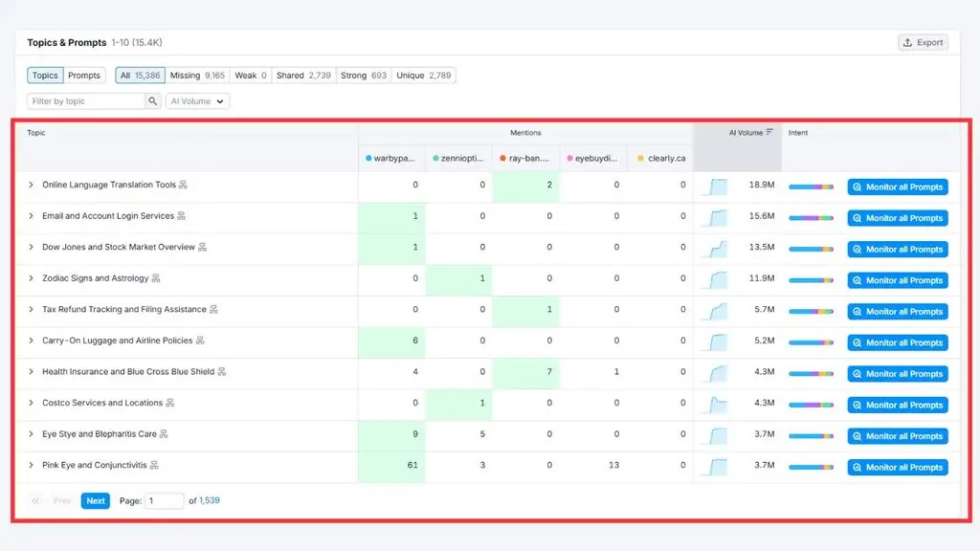This screenshot has height=551, width=980.
Task: Expand the Carry-On Luggage and Airline Policies row
Action: (31, 341)
